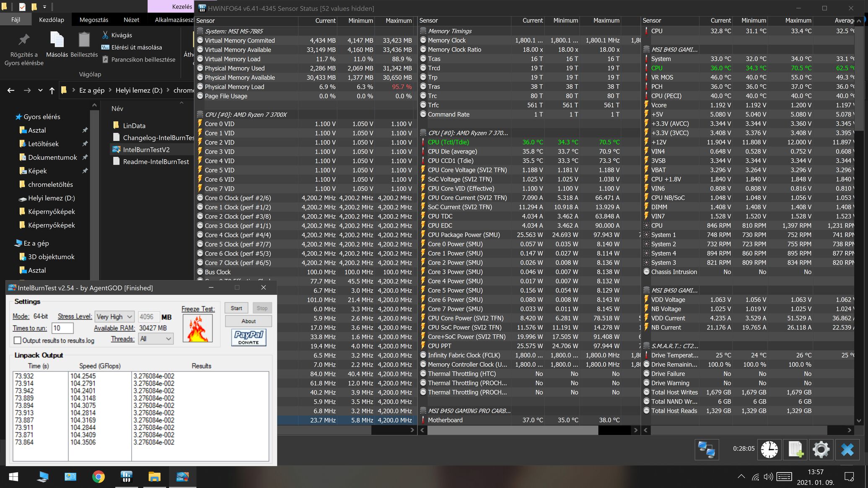
Task: Click Freeze Test flame image in IntelBurnTest
Action: (x=197, y=329)
